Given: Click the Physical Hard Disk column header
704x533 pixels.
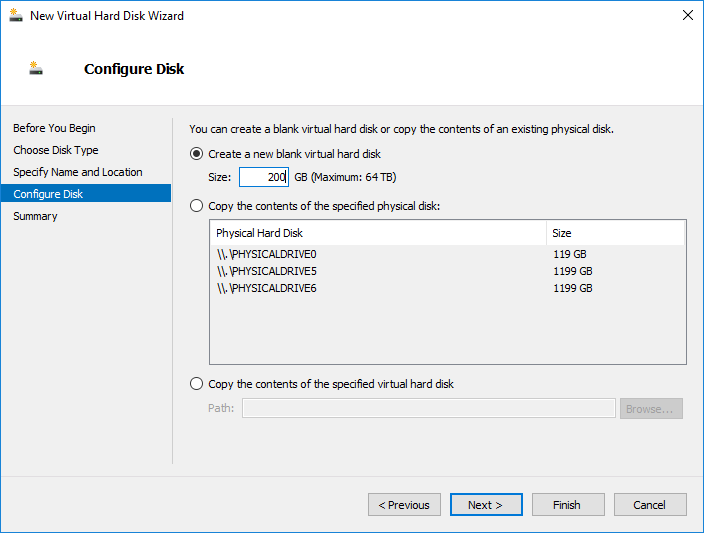Looking at the screenshot, I should [378, 233].
